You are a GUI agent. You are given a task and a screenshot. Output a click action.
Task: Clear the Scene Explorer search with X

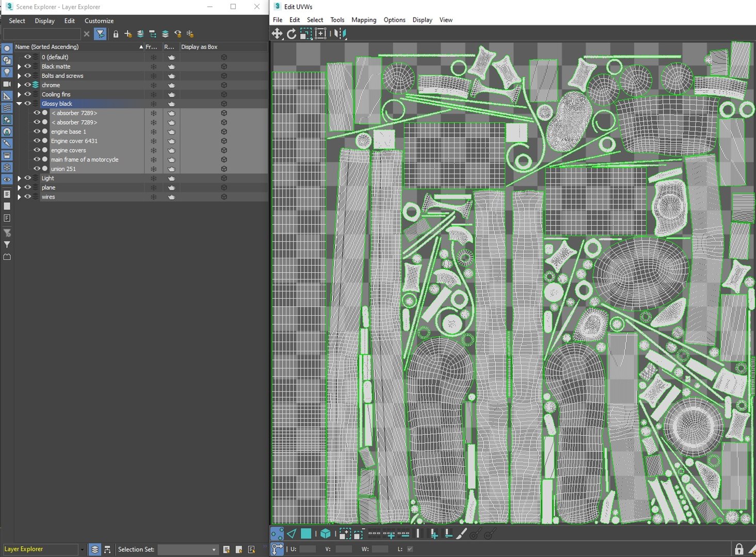pyautogui.click(x=87, y=34)
